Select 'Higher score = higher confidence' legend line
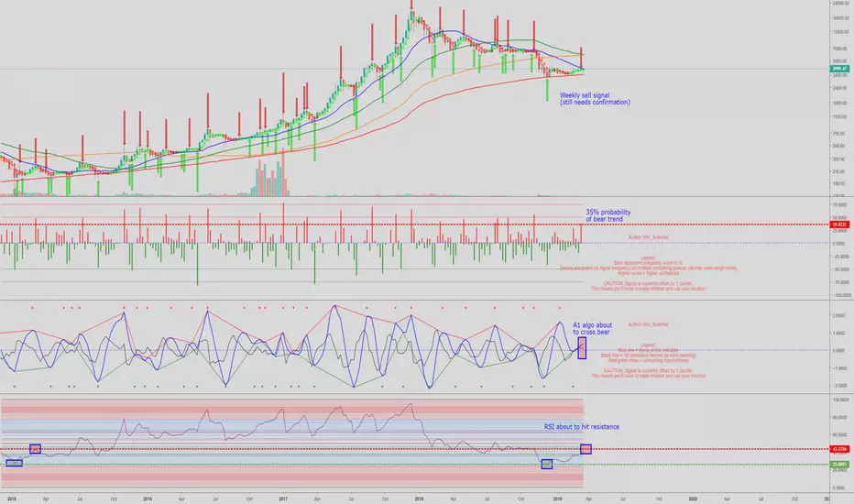The height and width of the screenshot is (504, 854). [x=648, y=273]
